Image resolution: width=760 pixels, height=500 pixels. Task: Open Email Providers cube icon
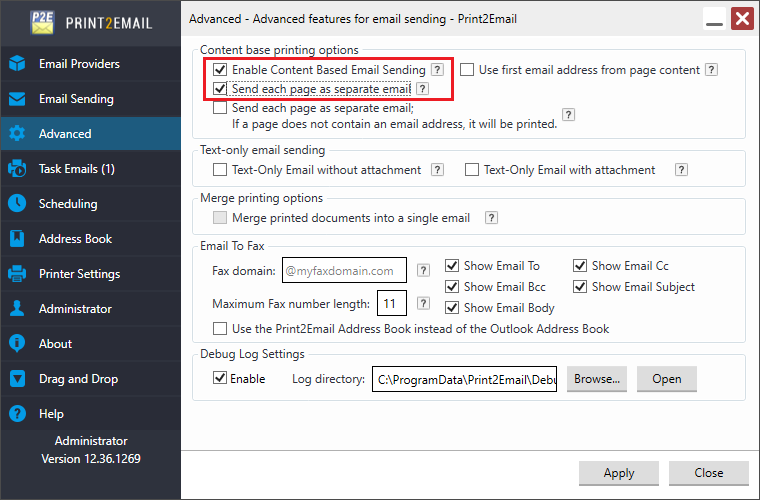pyautogui.click(x=17, y=63)
